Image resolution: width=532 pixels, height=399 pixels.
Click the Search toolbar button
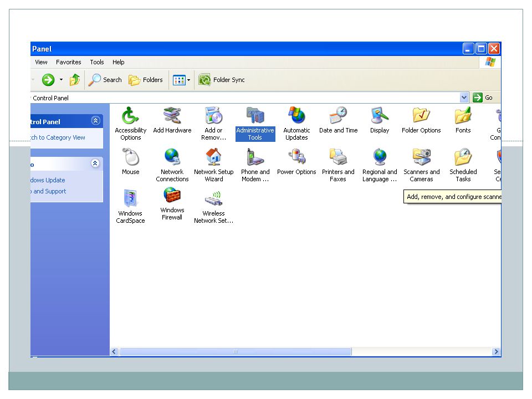click(x=105, y=80)
